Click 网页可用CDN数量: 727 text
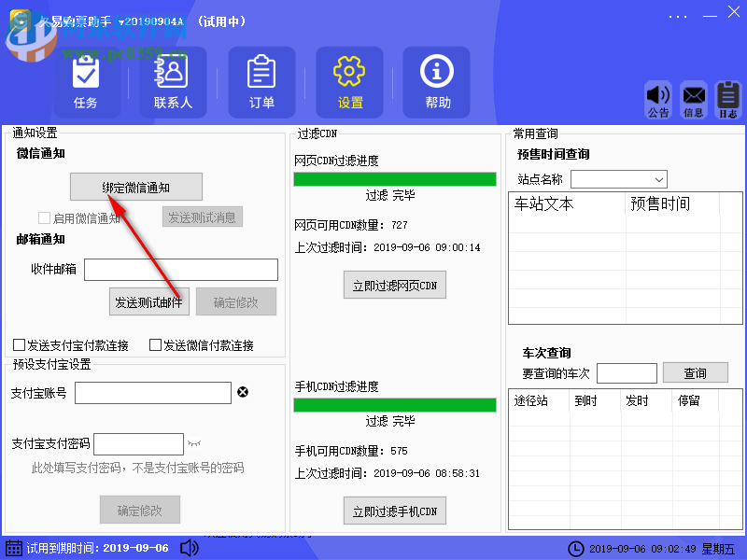Screen dimensions: 747x560 pos(351,225)
